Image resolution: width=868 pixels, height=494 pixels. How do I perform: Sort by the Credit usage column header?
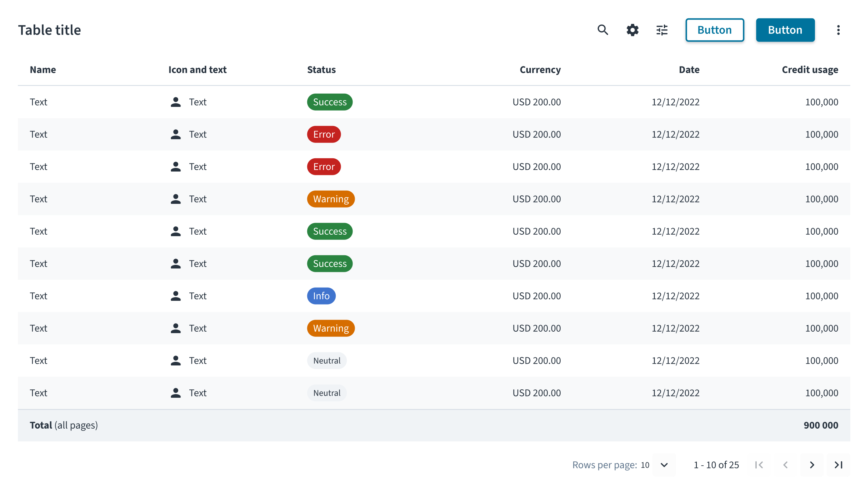click(x=810, y=70)
